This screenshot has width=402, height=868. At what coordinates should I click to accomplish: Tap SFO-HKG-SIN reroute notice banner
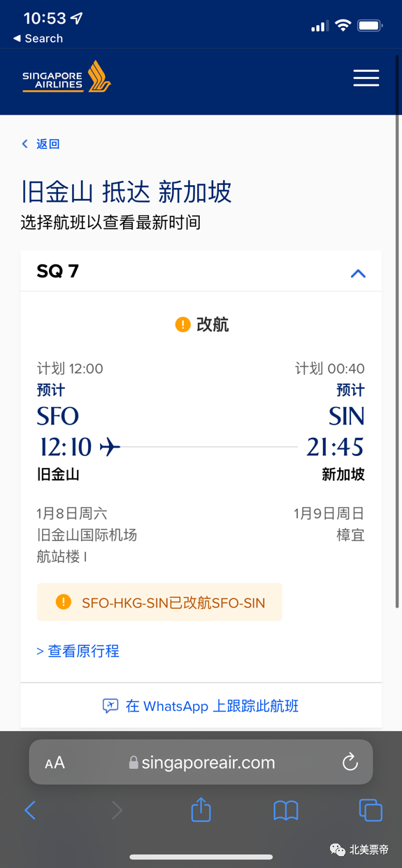pyautogui.click(x=159, y=602)
